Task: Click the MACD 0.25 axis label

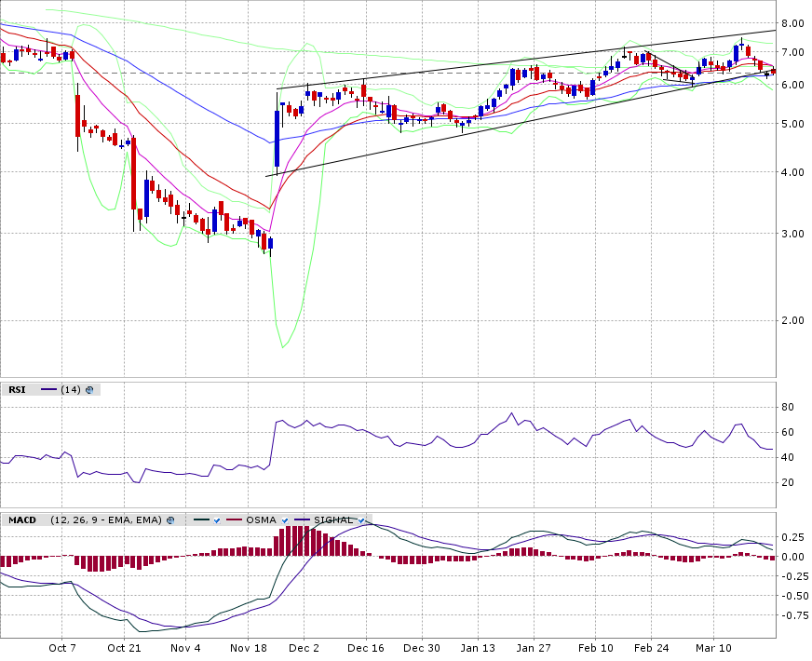Action: point(792,537)
